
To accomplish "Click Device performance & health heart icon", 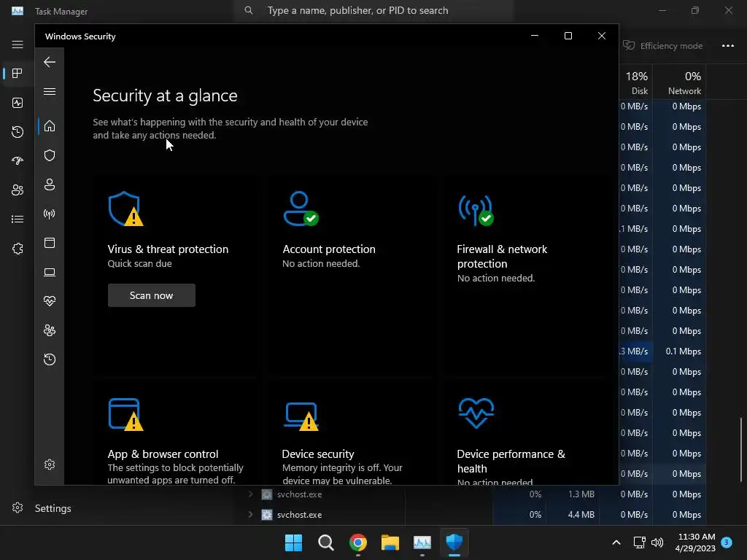I will (x=476, y=413).
